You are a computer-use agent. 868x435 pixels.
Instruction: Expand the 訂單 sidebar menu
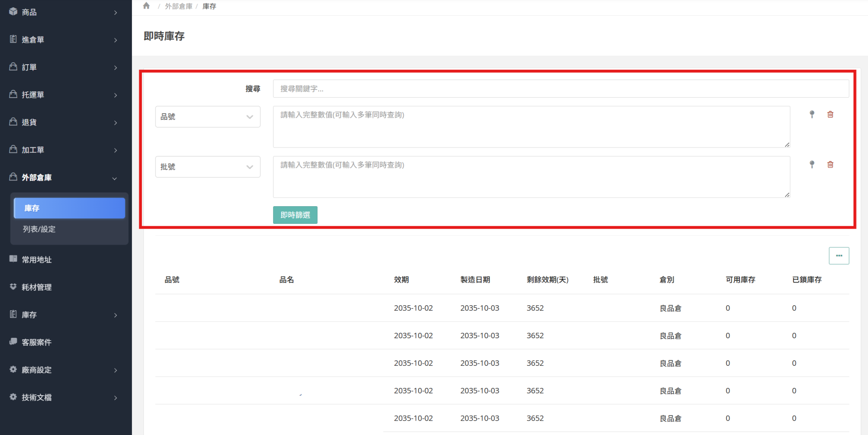click(x=63, y=67)
